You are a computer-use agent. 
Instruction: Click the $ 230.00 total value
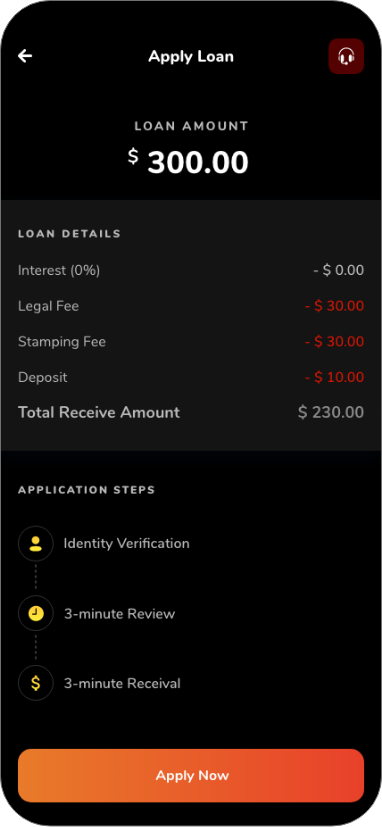coord(331,412)
